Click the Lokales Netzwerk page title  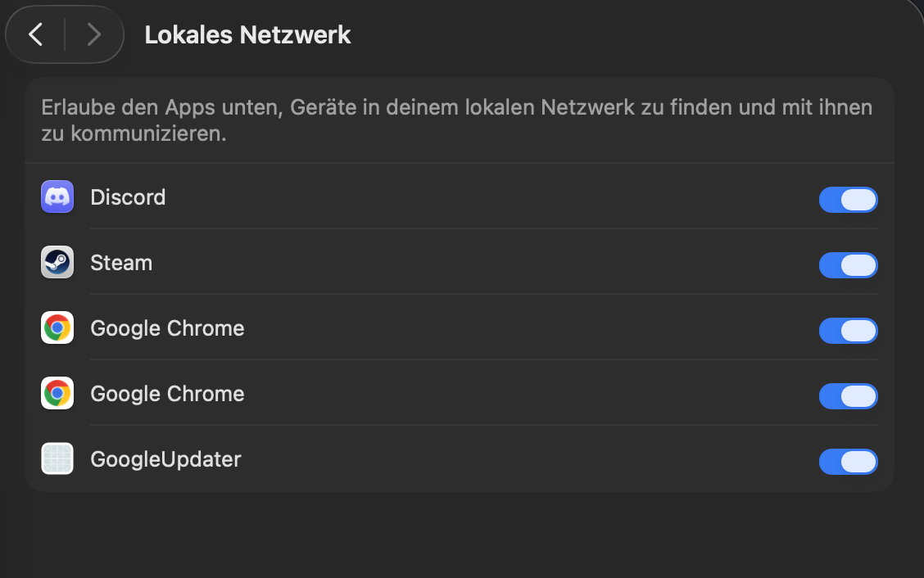[247, 34]
